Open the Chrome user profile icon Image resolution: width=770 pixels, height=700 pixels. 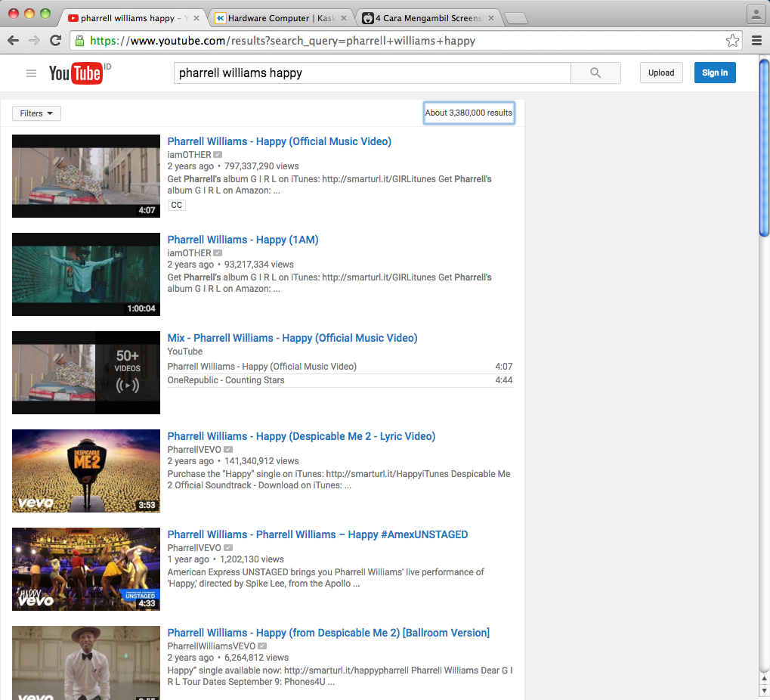pos(756,14)
